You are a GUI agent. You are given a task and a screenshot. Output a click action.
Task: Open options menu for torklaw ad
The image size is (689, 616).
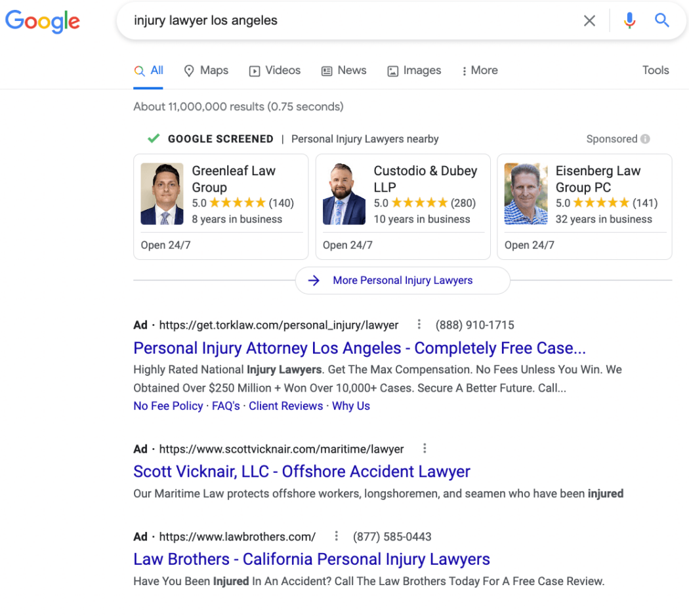tap(419, 324)
